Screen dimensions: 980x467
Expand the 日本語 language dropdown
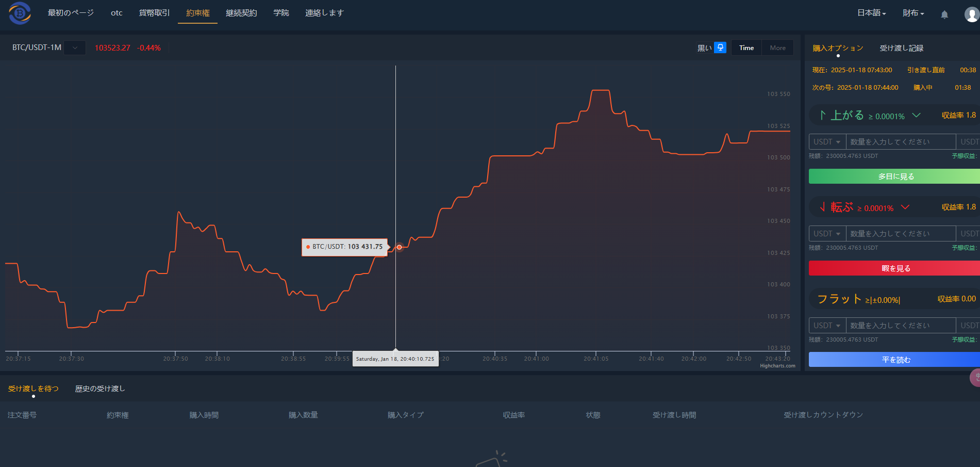(x=871, y=13)
